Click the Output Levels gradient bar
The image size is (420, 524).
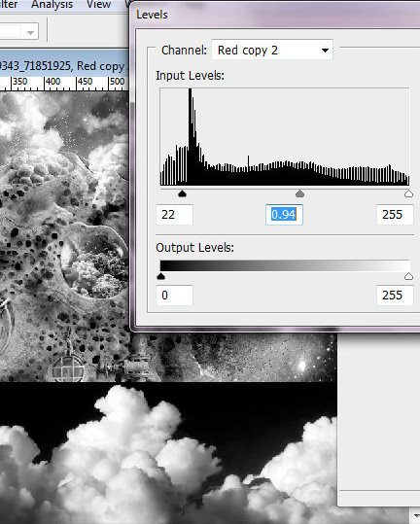pyautogui.click(x=285, y=265)
